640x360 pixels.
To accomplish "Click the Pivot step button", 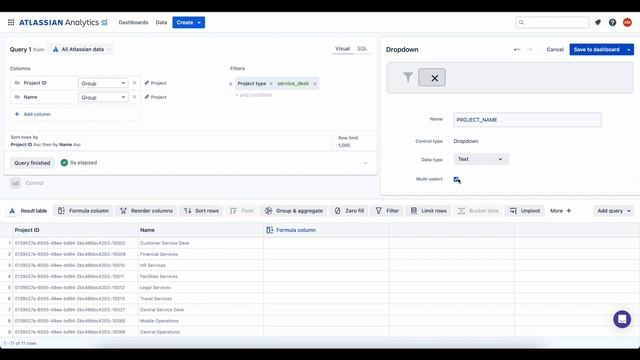I will click(242, 211).
